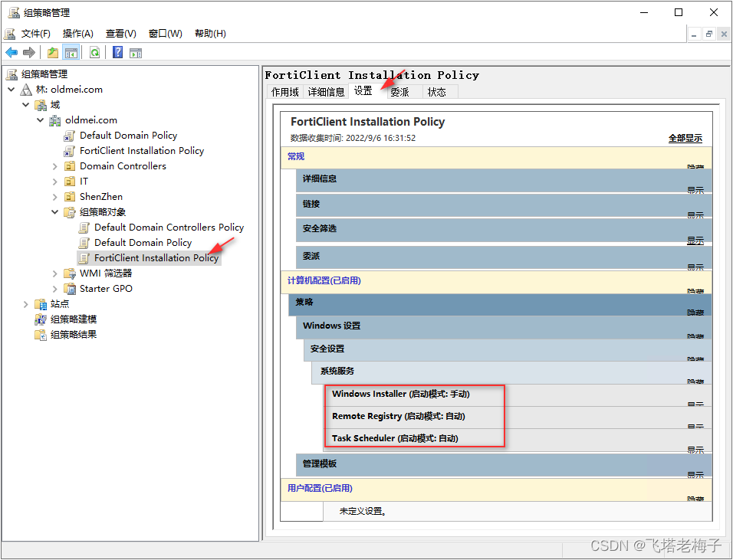
Task: Expand the WMI 筛选器 node
Action: point(54,273)
